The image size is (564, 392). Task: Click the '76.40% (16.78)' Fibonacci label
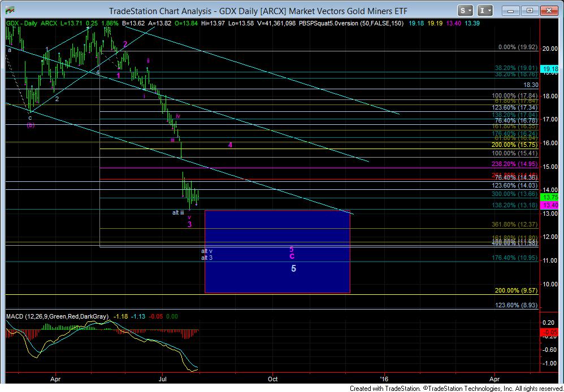(x=517, y=120)
